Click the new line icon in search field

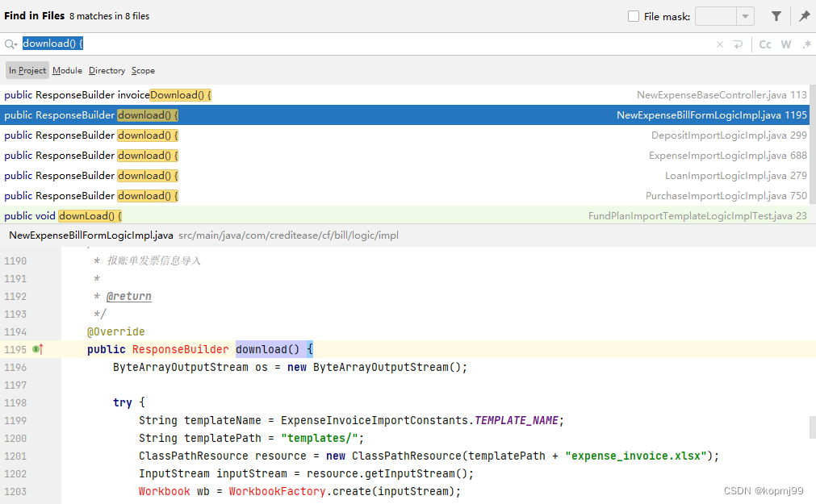[x=738, y=44]
